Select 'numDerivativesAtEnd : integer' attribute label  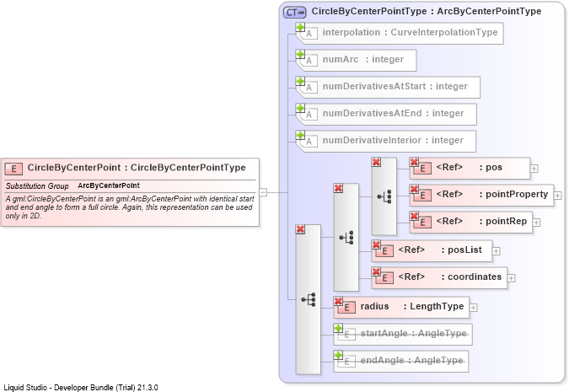click(x=393, y=113)
